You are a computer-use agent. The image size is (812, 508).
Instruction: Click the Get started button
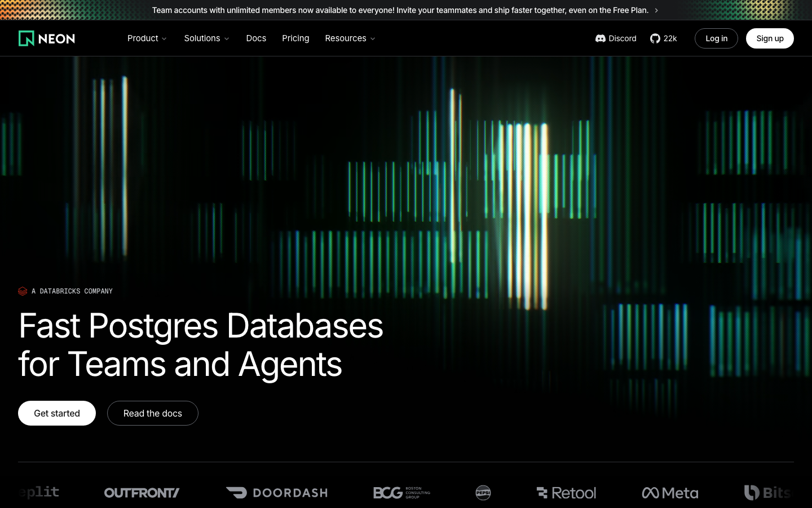57,413
